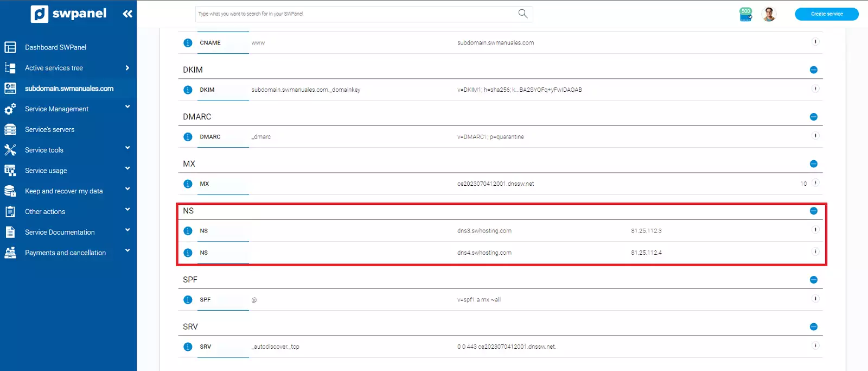The height and width of the screenshot is (371, 868).
Task: Open subdomain.swmanuales.com service link
Action: coord(69,89)
